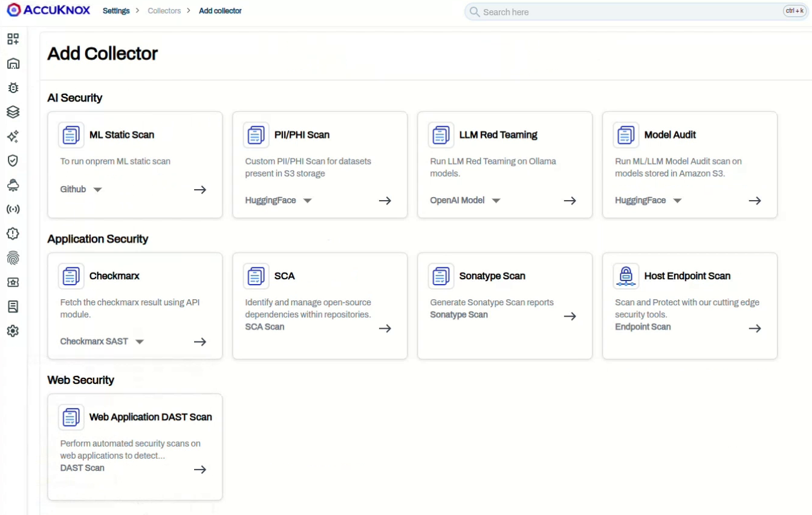This screenshot has height=515, width=812.
Task: Click the LLM Red Teaming title
Action: coord(498,135)
